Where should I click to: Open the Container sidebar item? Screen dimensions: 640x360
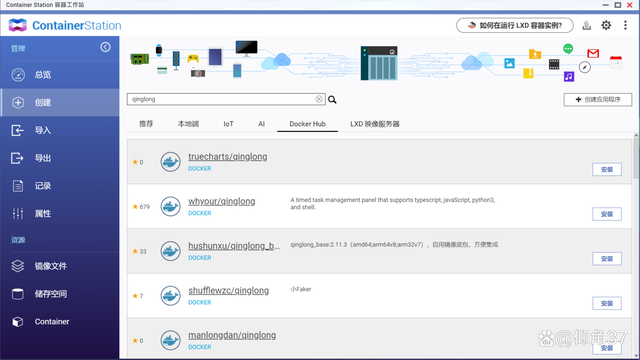[x=60, y=322]
